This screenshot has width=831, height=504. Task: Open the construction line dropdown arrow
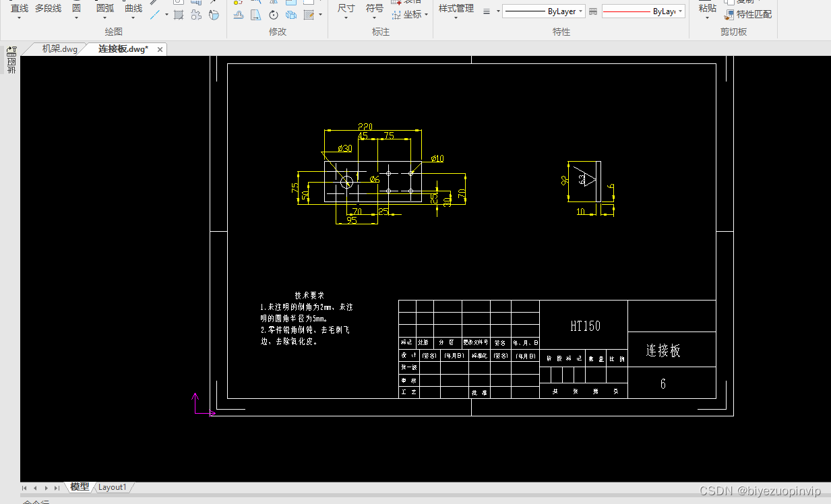166,14
